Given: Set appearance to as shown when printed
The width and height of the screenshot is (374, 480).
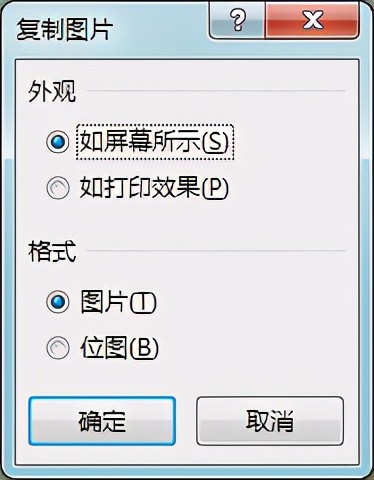Looking at the screenshot, I should tap(58, 188).
